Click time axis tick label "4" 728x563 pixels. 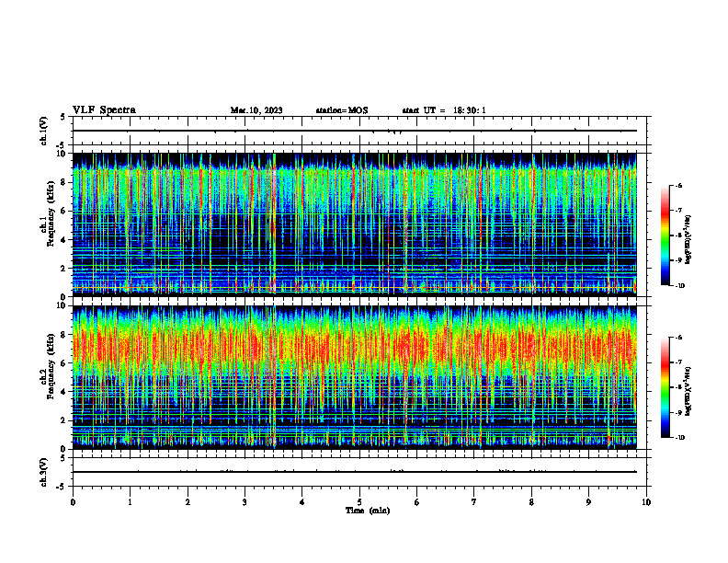(302, 502)
